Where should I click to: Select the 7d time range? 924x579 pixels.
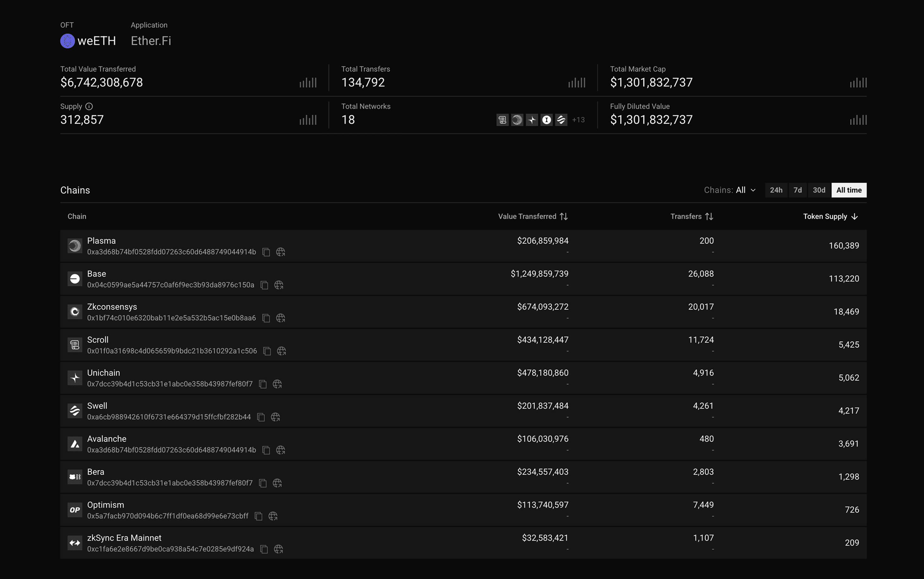(x=797, y=190)
